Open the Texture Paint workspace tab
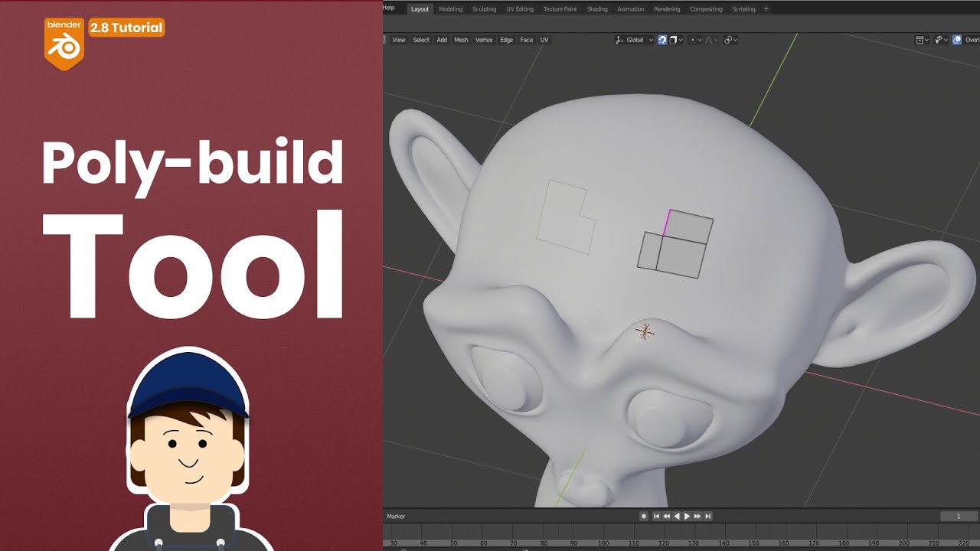The image size is (980, 551). [560, 9]
